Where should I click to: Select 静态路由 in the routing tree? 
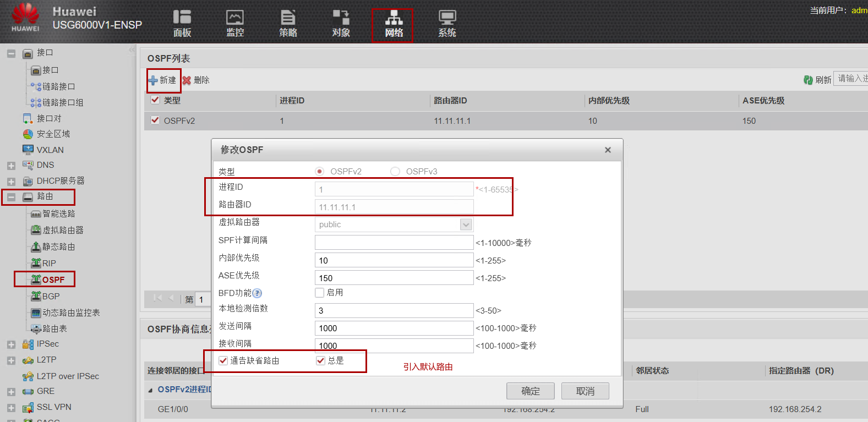pyautogui.click(x=58, y=247)
